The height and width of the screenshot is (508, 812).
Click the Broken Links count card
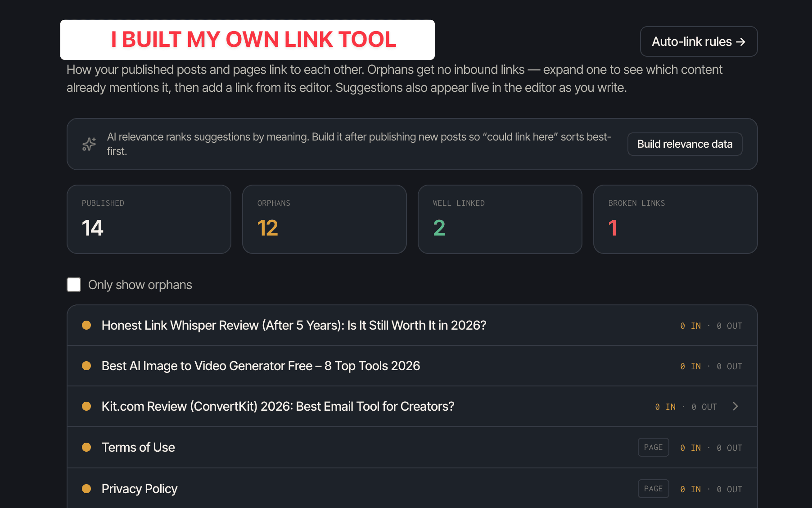tap(676, 219)
